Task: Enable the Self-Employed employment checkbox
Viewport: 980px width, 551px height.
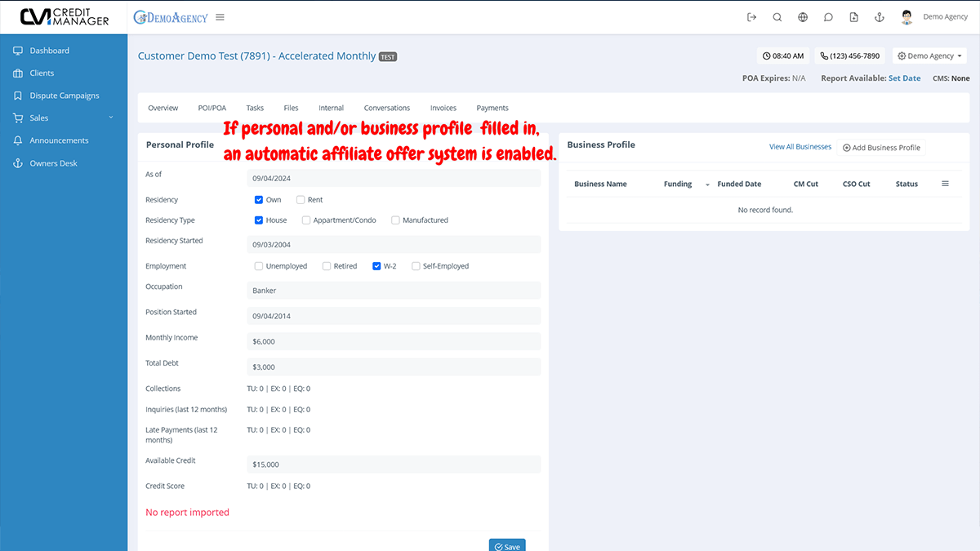Action: [416, 265]
